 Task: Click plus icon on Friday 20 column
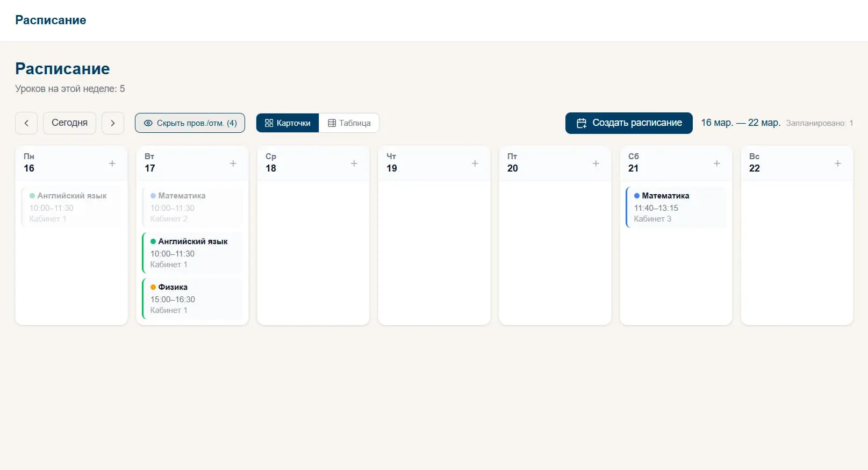[596, 163]
